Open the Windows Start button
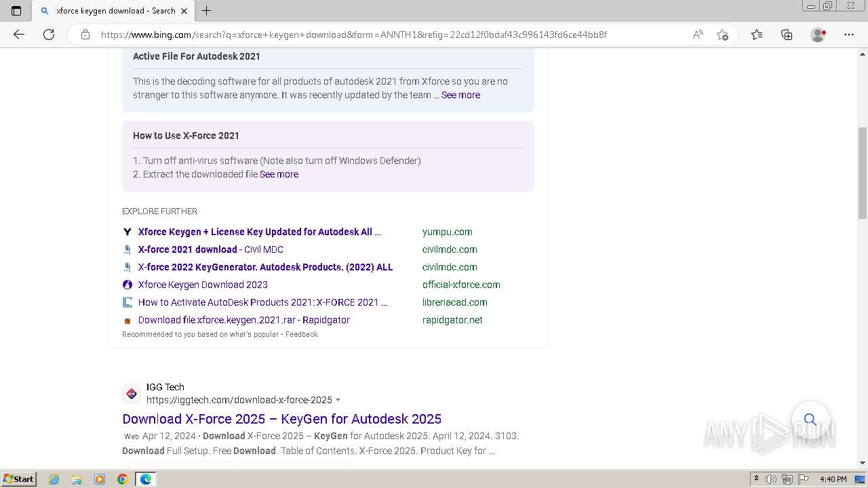Viewport: 868px width, 488px height. (x=19, y=479)
